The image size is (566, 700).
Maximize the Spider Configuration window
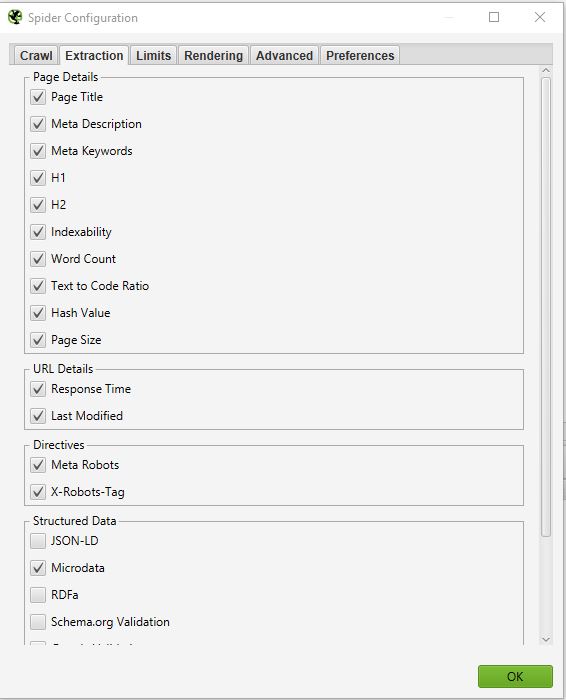pyautogui.click(x=494, y=17)
